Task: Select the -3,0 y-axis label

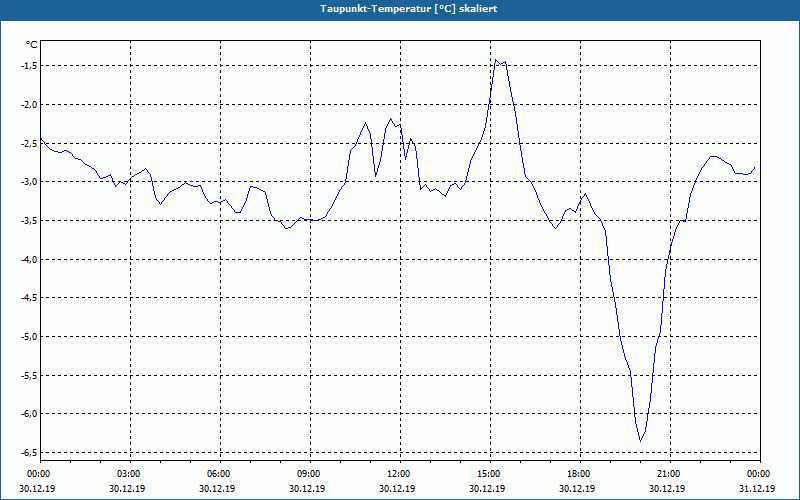Action: [x=29, y=182]
